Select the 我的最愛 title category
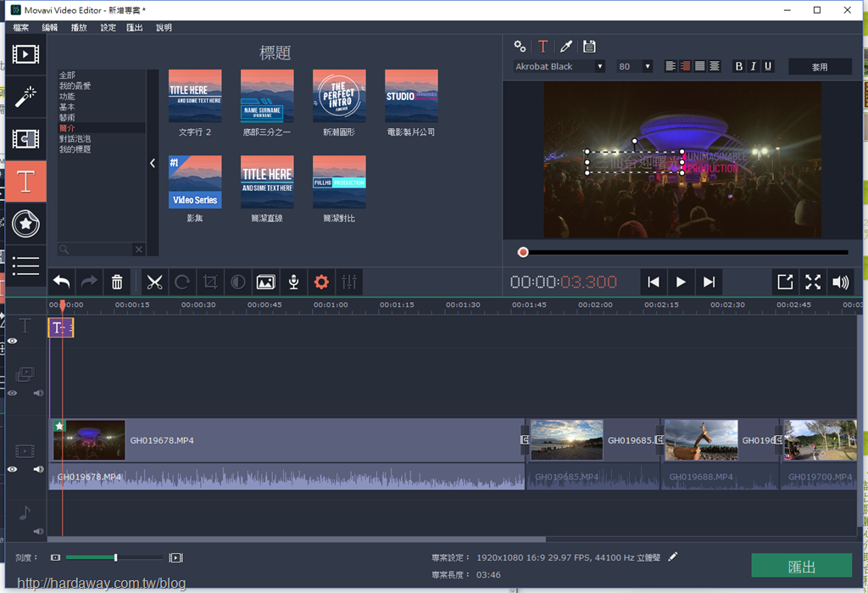 [75, 86]
